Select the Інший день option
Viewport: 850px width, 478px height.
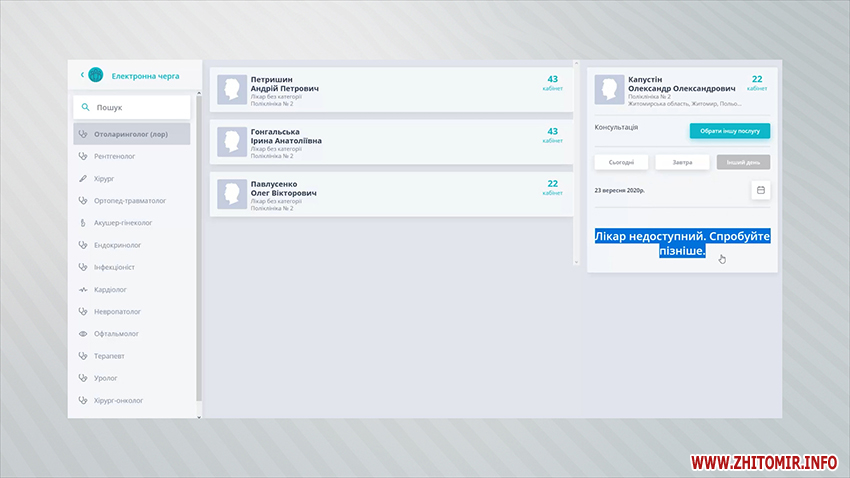[743, 162]
